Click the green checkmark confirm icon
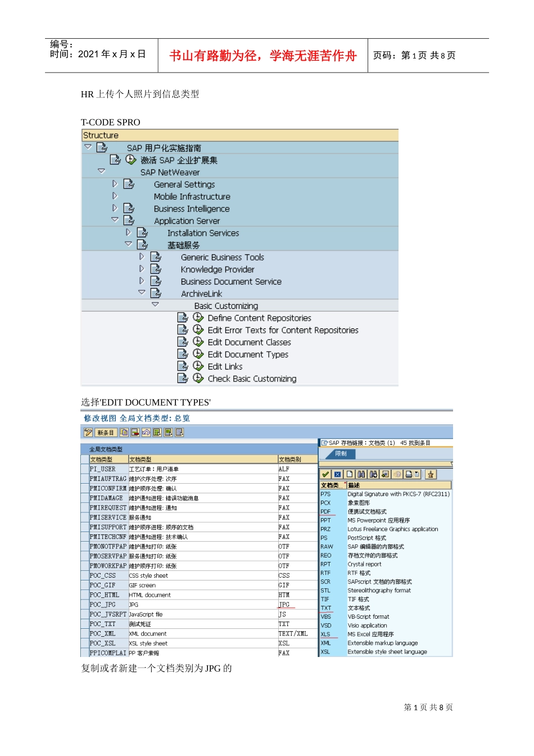 tap(325, 474)
